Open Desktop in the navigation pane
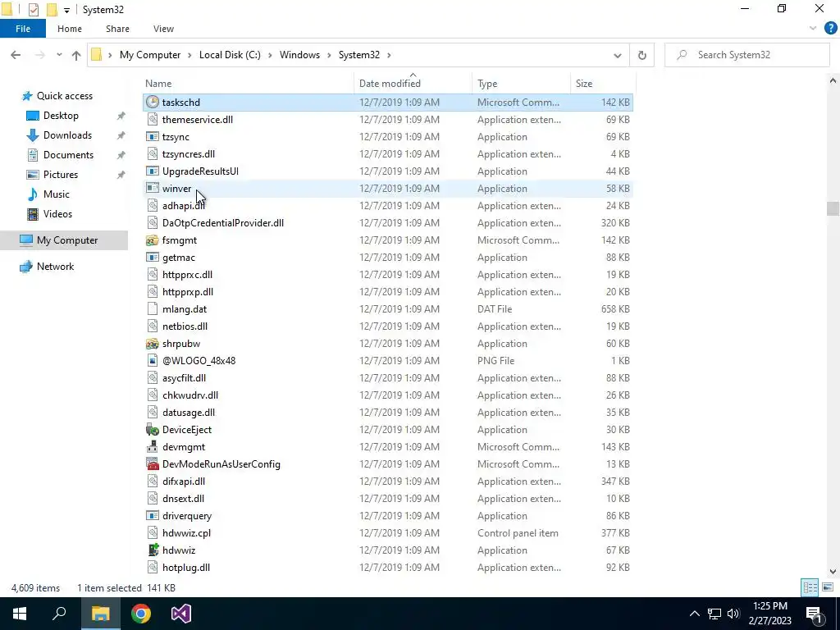 61,116
